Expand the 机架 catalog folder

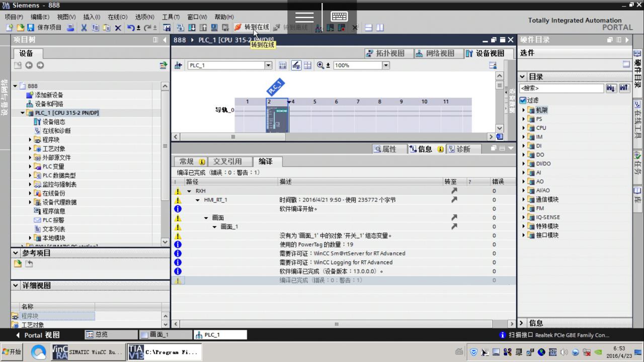523,110
